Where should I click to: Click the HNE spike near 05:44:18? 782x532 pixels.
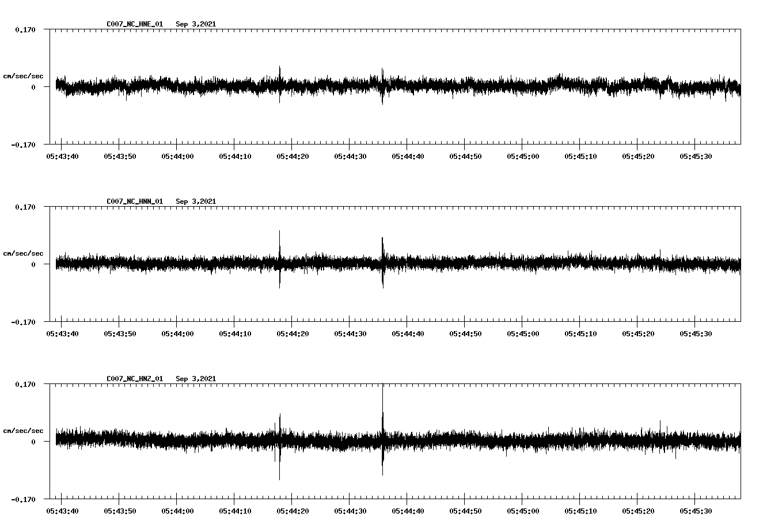(280, 84)
